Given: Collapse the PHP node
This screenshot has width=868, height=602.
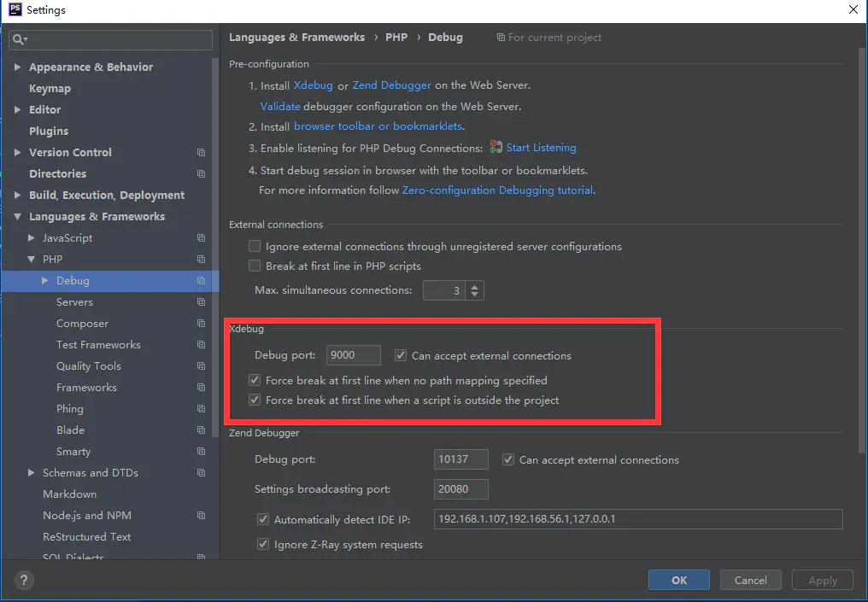Looking at the screenshot, I should (31, 259).
